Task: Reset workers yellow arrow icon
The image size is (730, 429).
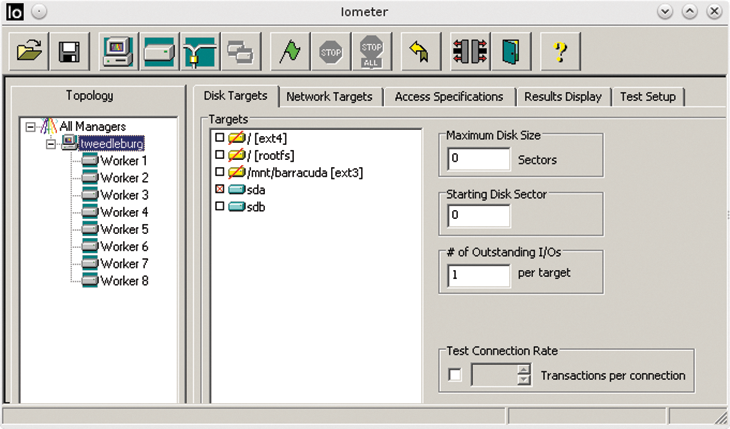Action: [421, 51]
